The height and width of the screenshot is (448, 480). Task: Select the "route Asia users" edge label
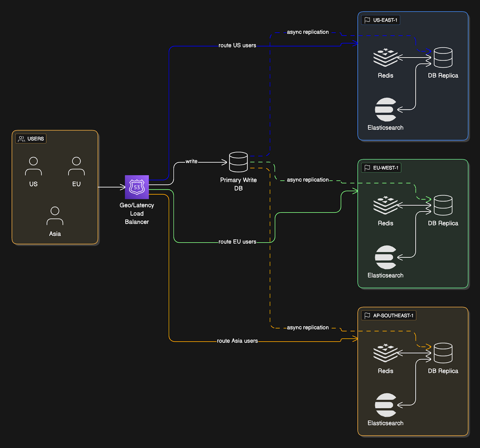(237, 341)
